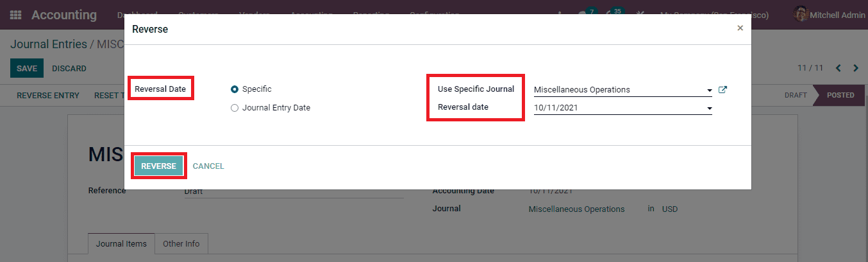Open the Reversal date picker dropdown
The height and width of the screenshot is (262, 868).
pos(710,109)
